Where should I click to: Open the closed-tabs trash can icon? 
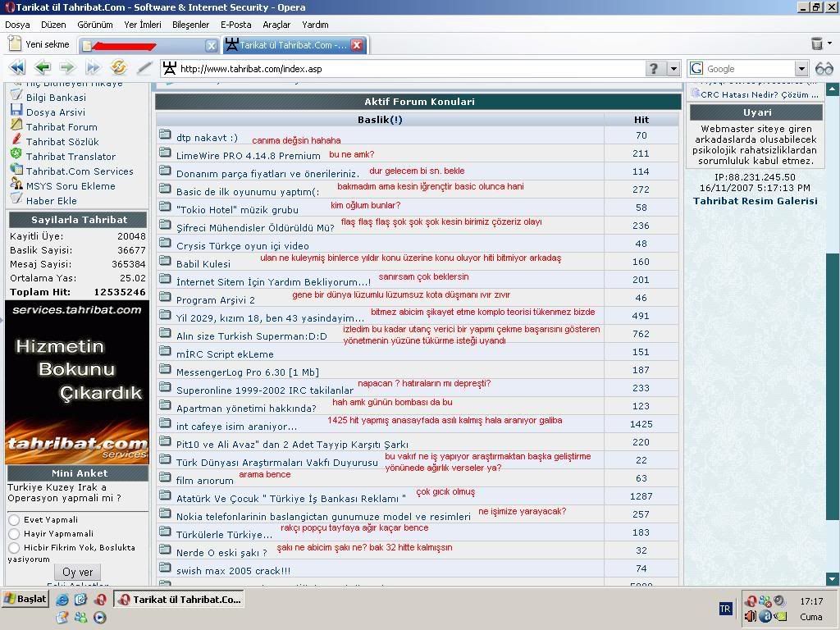coord(816,43)
